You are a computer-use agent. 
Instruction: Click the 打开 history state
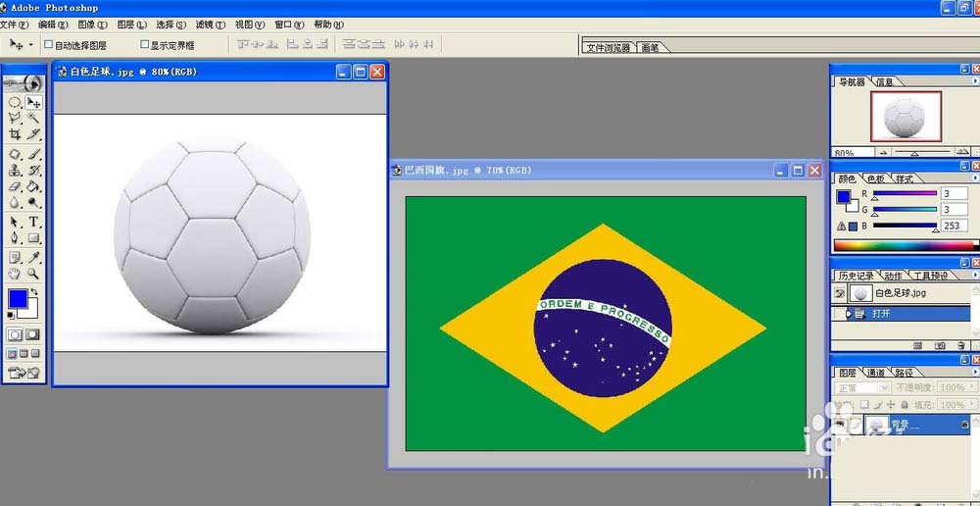click(902, 314)
